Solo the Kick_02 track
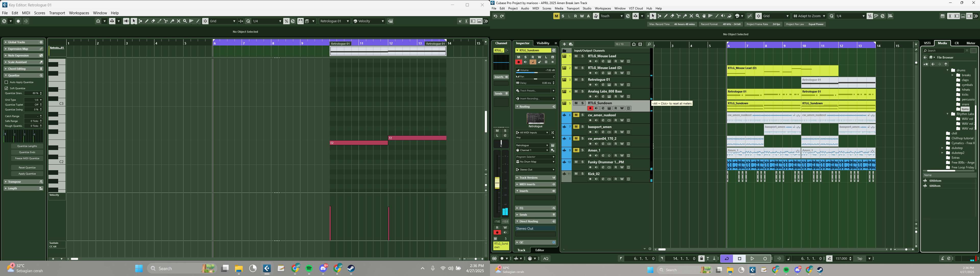 [582, 174]
